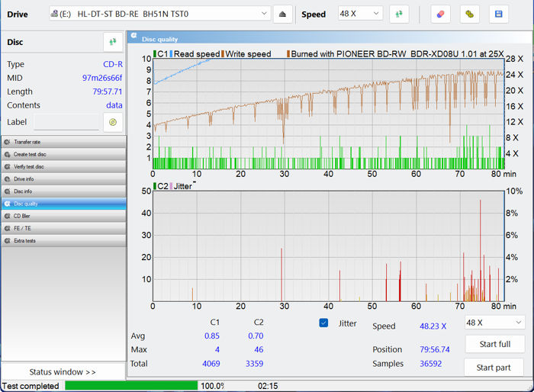Refresh disc info in the Disc panel
The image size is (534, 392).
(113, 42)
